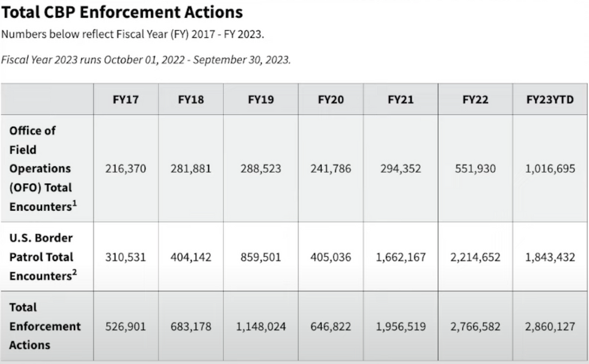
Task: Select the FY22 column header
Action: pyautogui.click(x=475, y=100)
